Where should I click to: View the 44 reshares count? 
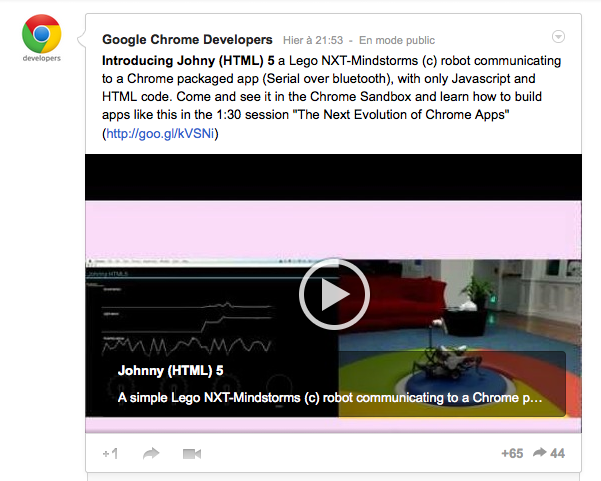pos(549,453)
